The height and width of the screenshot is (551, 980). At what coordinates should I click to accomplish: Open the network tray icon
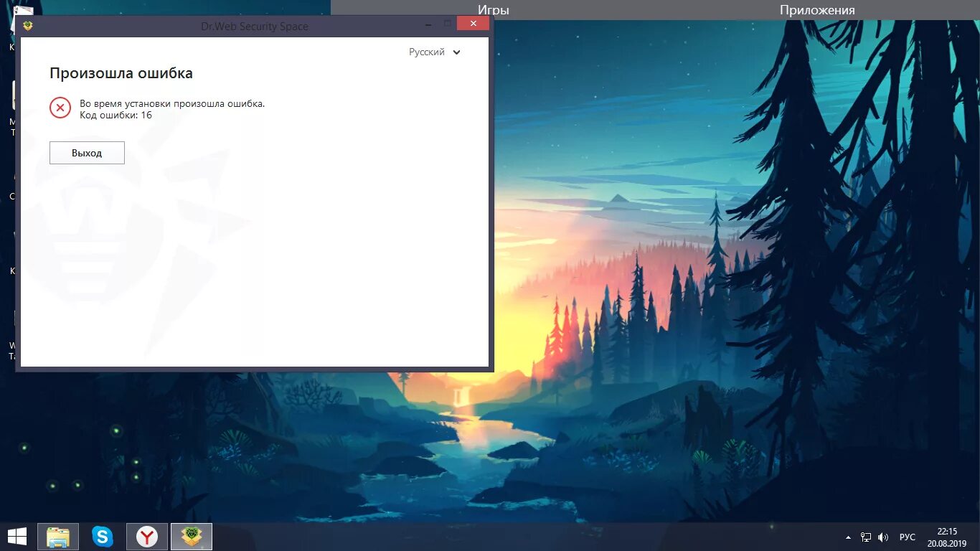(x=866, y=537)
